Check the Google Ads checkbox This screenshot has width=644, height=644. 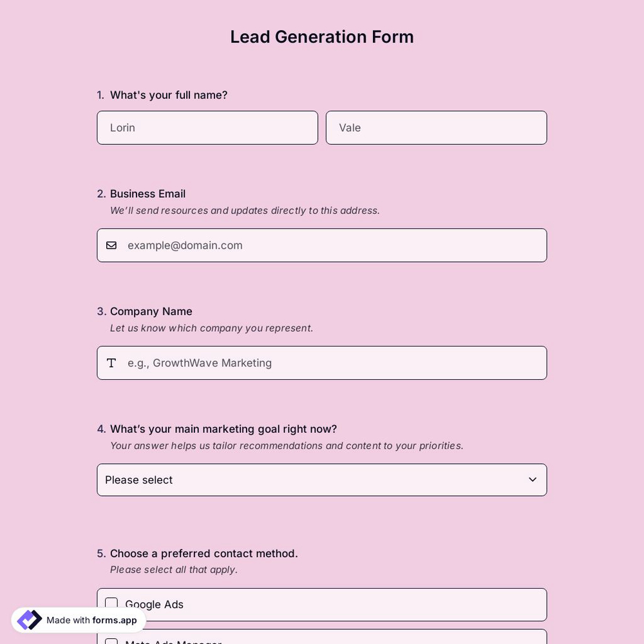(111, 603)
